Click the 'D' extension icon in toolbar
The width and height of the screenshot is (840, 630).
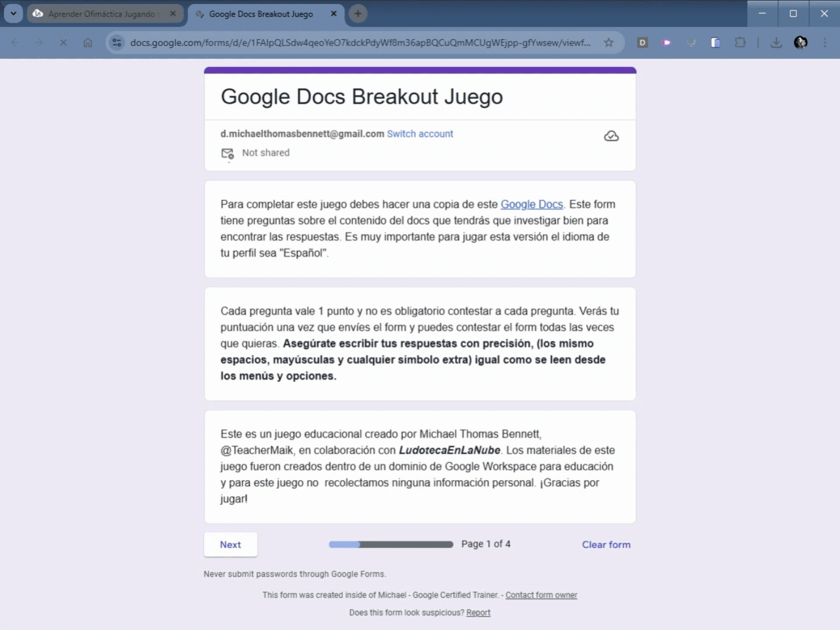[x=642, y=43]
